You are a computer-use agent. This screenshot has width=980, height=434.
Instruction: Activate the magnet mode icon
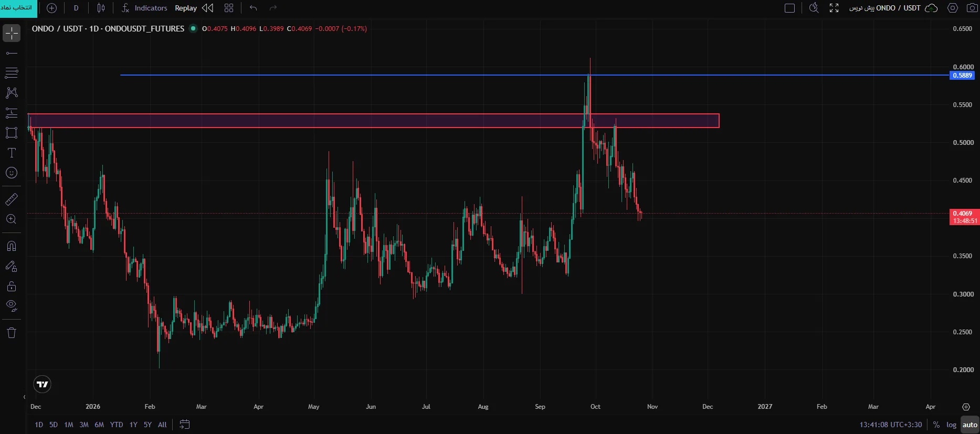[12, 246]
